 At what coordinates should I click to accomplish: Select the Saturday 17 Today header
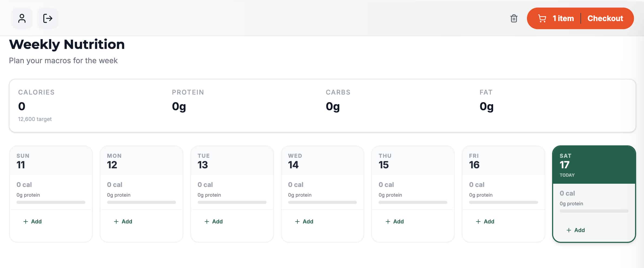click(x=594, y=165)
